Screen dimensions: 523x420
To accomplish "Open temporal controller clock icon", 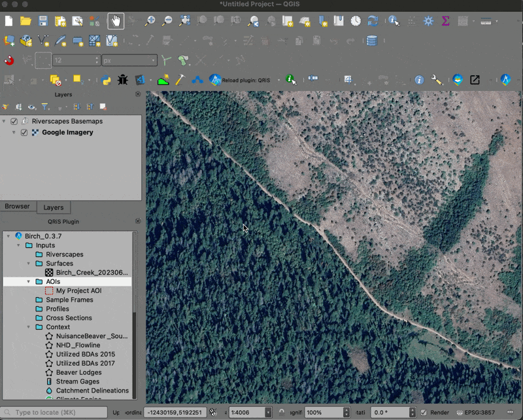I will tap(356, 21).
